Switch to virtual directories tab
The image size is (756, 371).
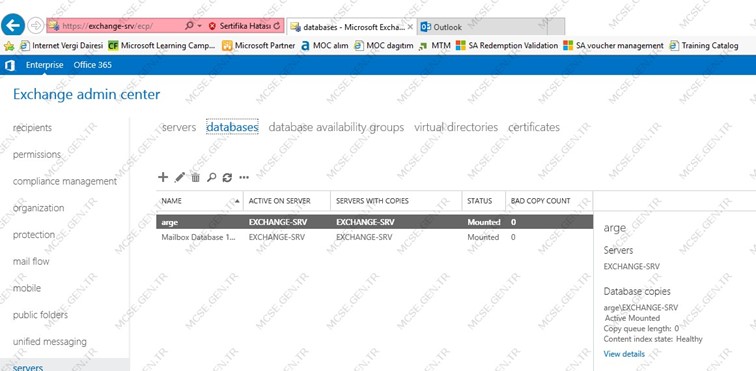(x=456, y=127)
